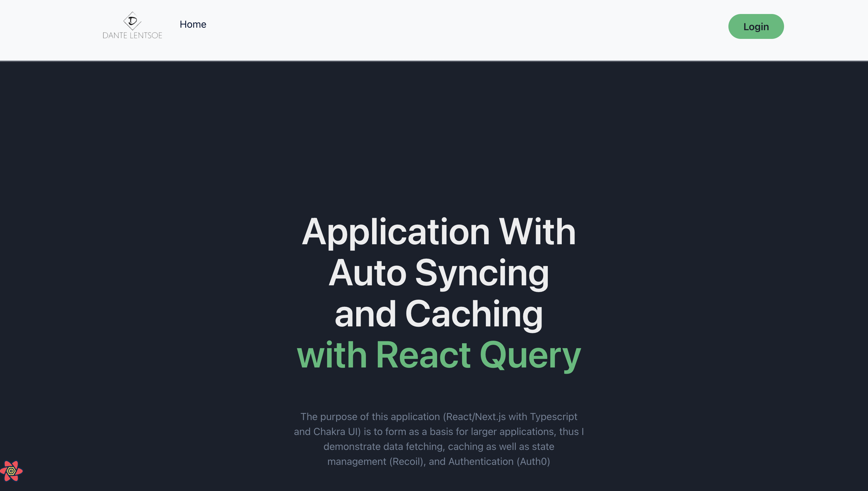Select the purpose description paragraph

coord(438,438)
